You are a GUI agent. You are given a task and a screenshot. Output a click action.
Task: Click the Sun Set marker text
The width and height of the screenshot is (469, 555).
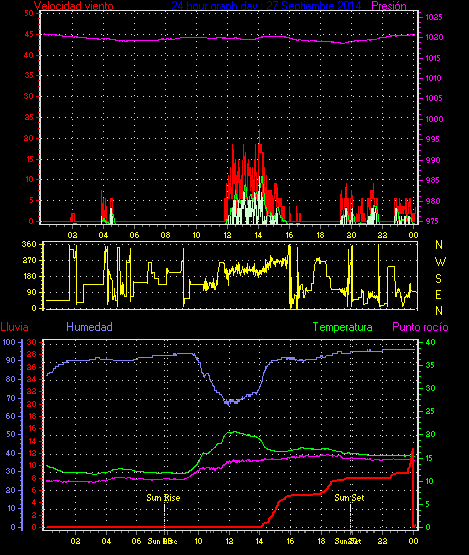click(x=349, y=498)
